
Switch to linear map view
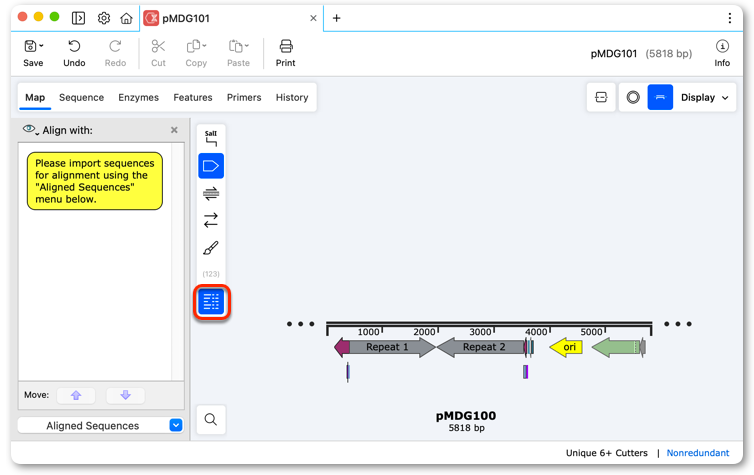click(660, 97)
